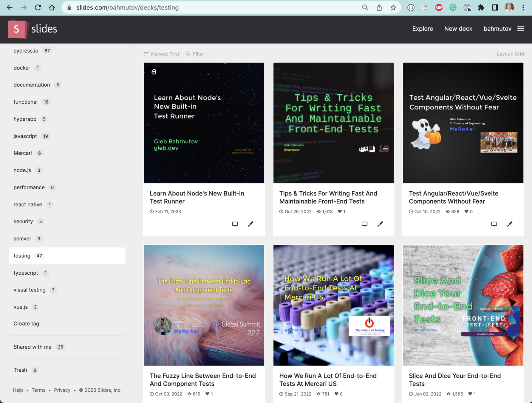Open Explore in the top navigation
This screenshot has width=532, height=403.
(423, 29)
